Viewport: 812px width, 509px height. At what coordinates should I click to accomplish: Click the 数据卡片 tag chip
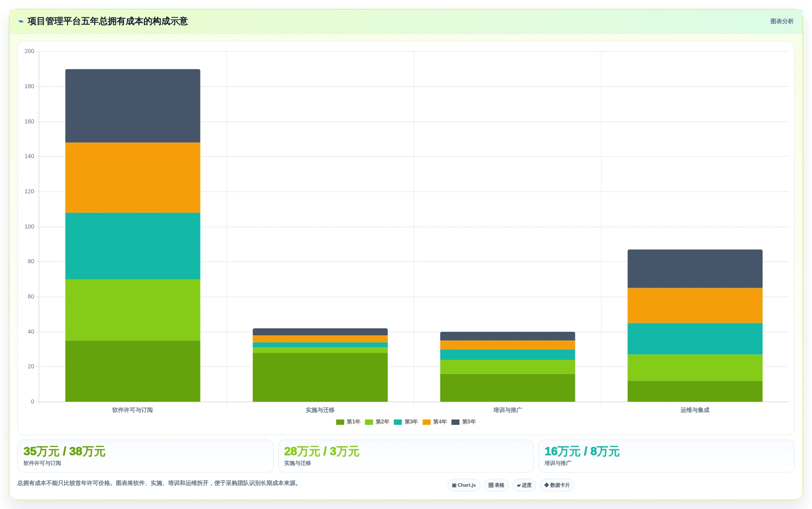click(557, 485)
